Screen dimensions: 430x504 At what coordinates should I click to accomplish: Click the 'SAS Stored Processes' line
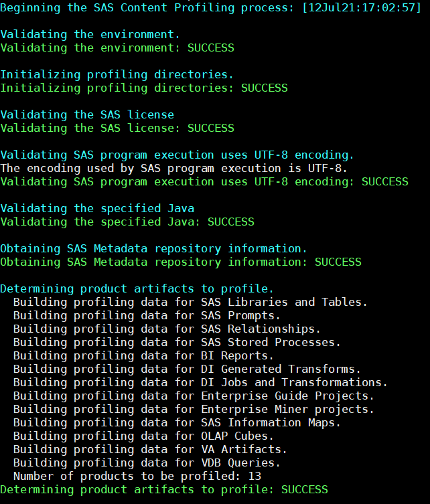[177, 343]
